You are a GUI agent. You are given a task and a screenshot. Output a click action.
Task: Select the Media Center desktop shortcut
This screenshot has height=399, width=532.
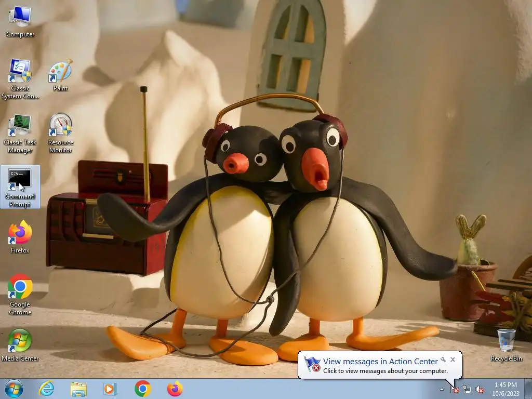pyautogui.click(x=20, y=345)
